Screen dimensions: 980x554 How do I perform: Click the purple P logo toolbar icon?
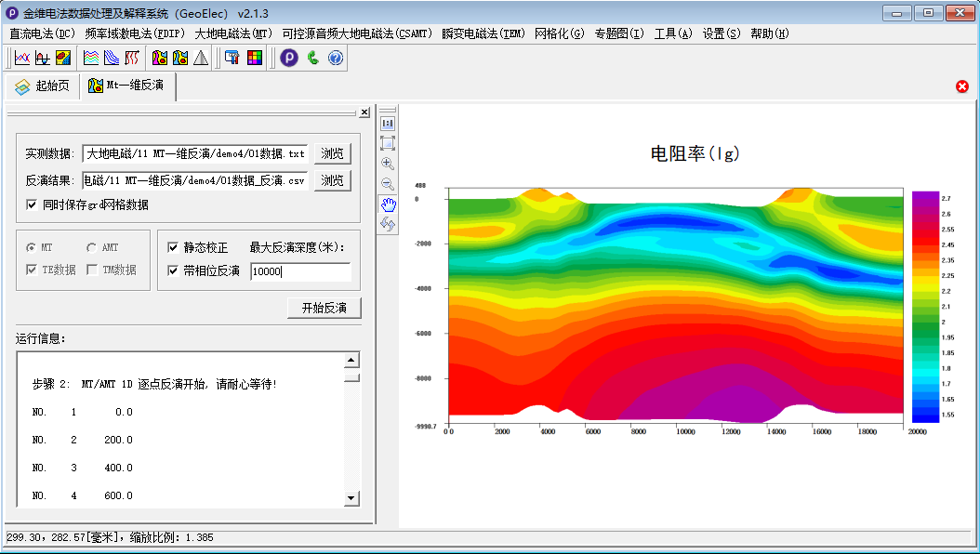point(289,58)
